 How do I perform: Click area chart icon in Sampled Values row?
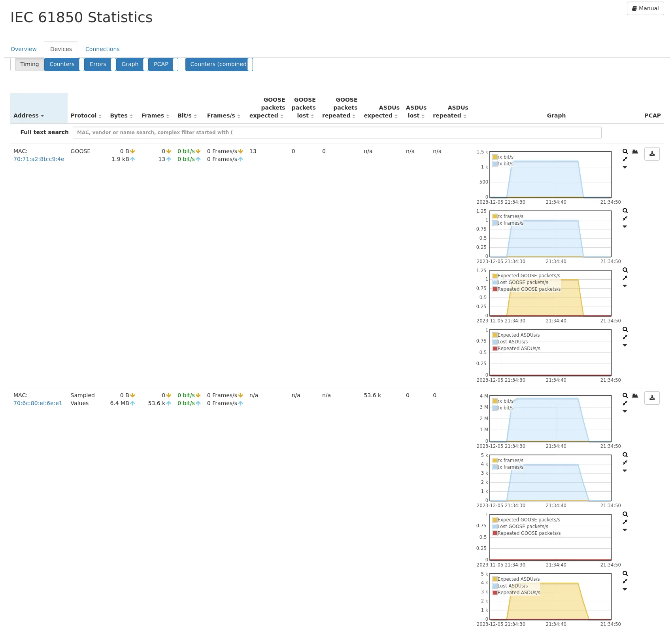click(635, 396)
